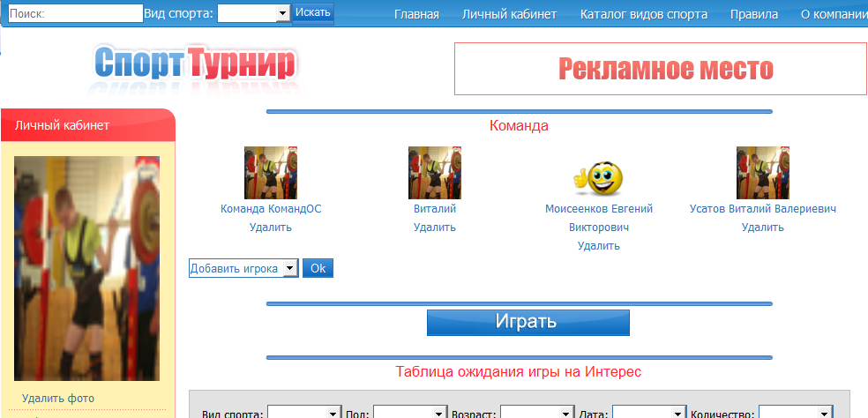Click the Удалить фото link
The image size is (868, 418).
pyautogui.click(x=58, y=398)
